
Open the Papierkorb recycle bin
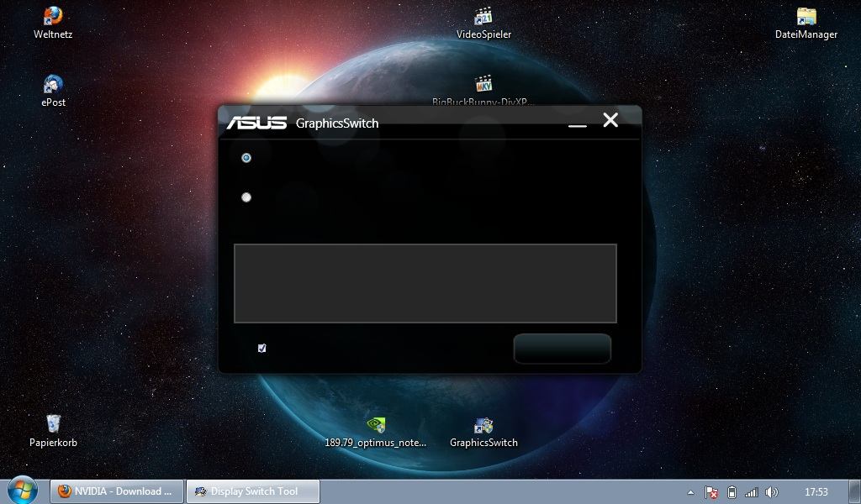(x=53, y=431)
